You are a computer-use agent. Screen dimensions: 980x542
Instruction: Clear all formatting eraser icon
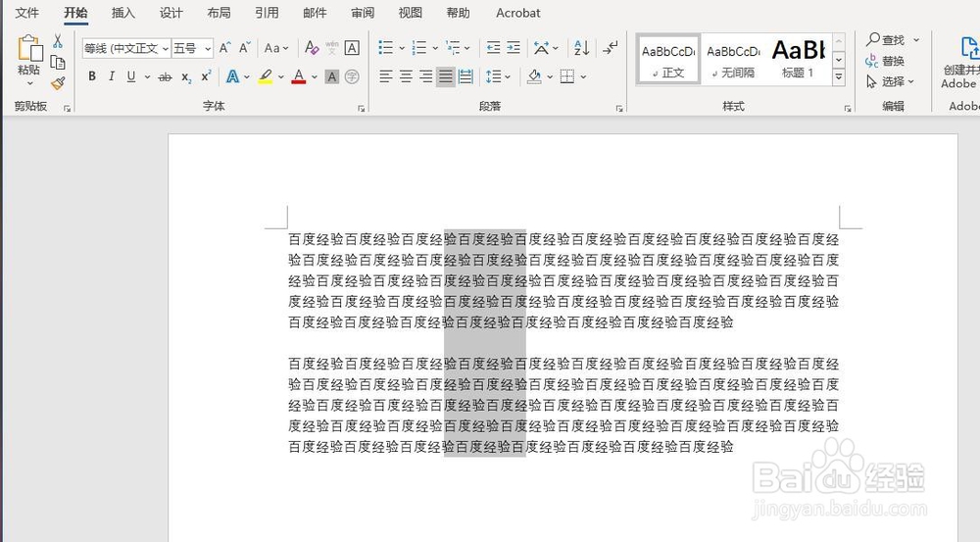pos(312,48)
